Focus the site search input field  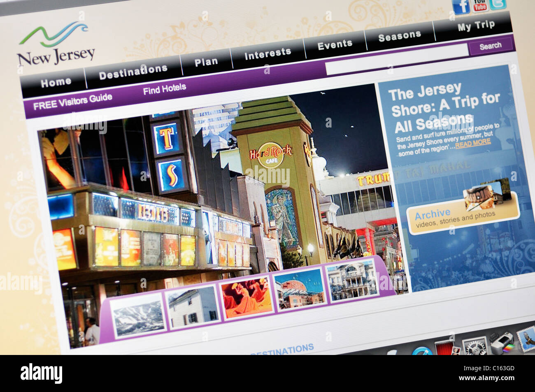pyautogui.click(x=397, y=60)
